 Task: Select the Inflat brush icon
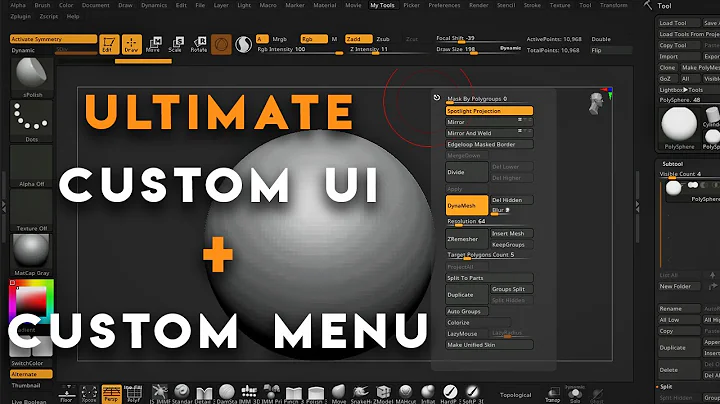point(428,394)
